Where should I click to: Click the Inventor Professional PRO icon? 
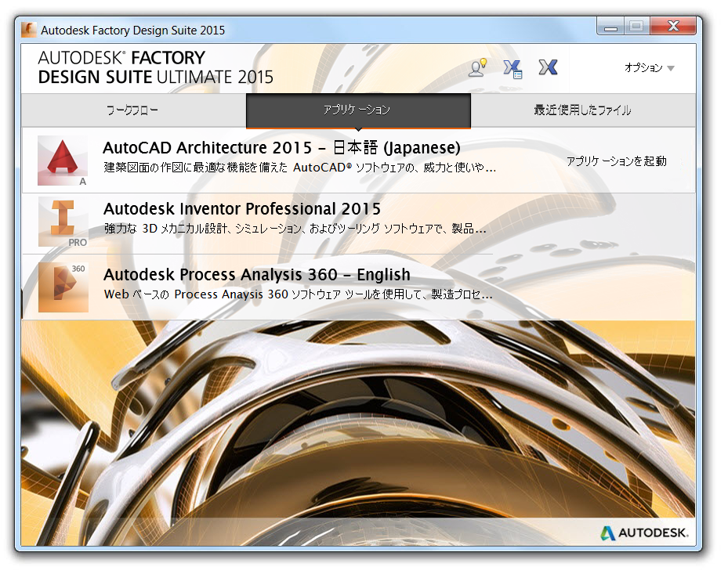pyautogui.click(x=63, y=222)
